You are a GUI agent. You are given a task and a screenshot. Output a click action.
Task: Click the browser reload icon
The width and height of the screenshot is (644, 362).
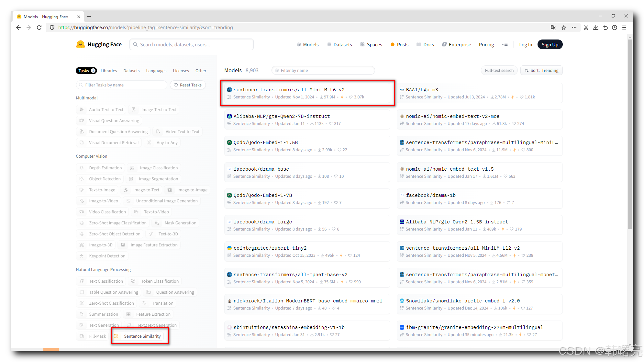click(39, 28)
